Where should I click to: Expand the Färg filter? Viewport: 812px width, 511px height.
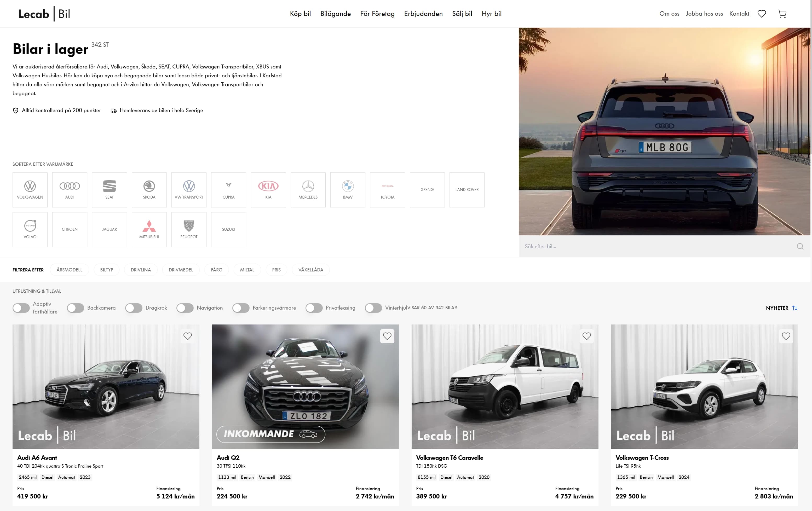coord(216,270)
